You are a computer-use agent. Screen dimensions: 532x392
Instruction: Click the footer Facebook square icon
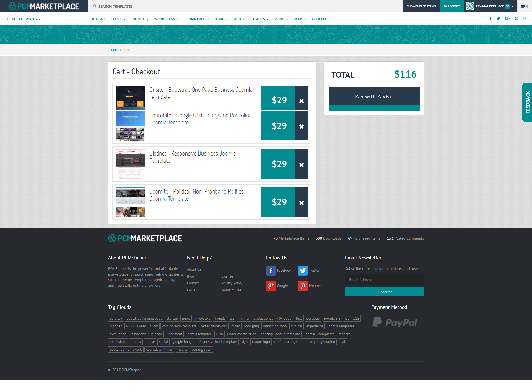pyautogui.click(x=271, y=271)
